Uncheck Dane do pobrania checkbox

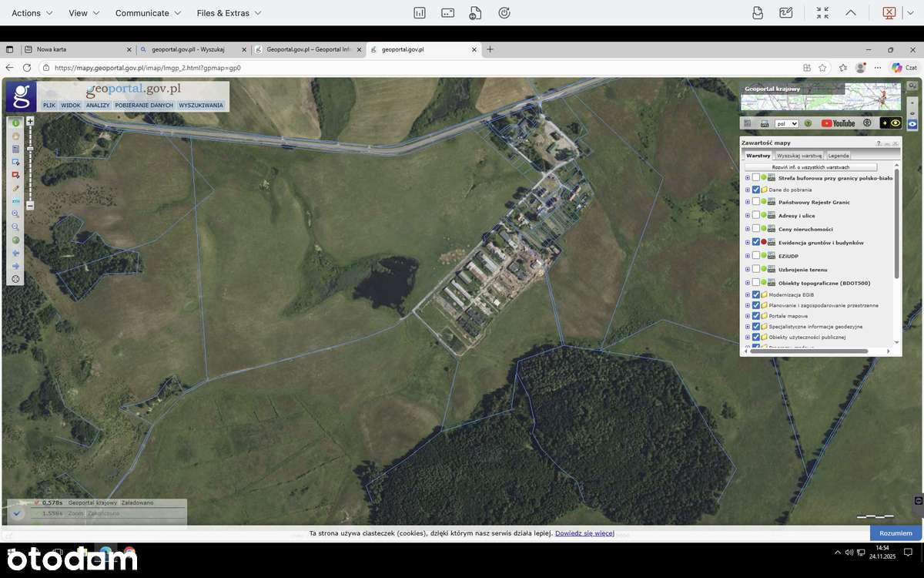click(x=756, y=190)
